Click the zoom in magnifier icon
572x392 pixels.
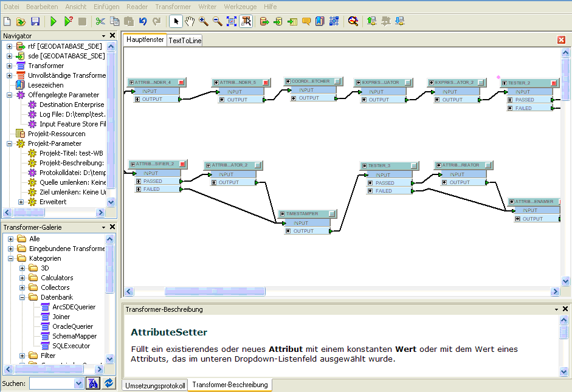click(204, 22)
